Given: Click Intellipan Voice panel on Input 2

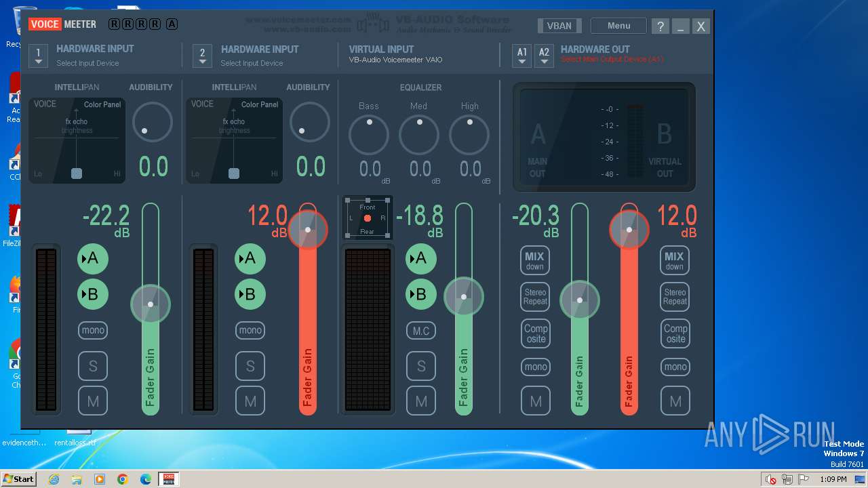Looking at the screenshot, I should [235, 140].
